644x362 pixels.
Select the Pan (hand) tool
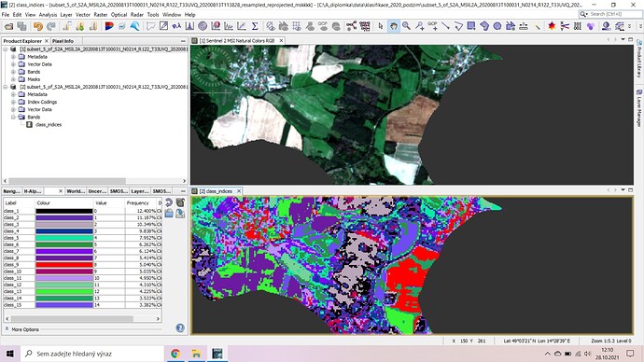[x=394, y=26]
